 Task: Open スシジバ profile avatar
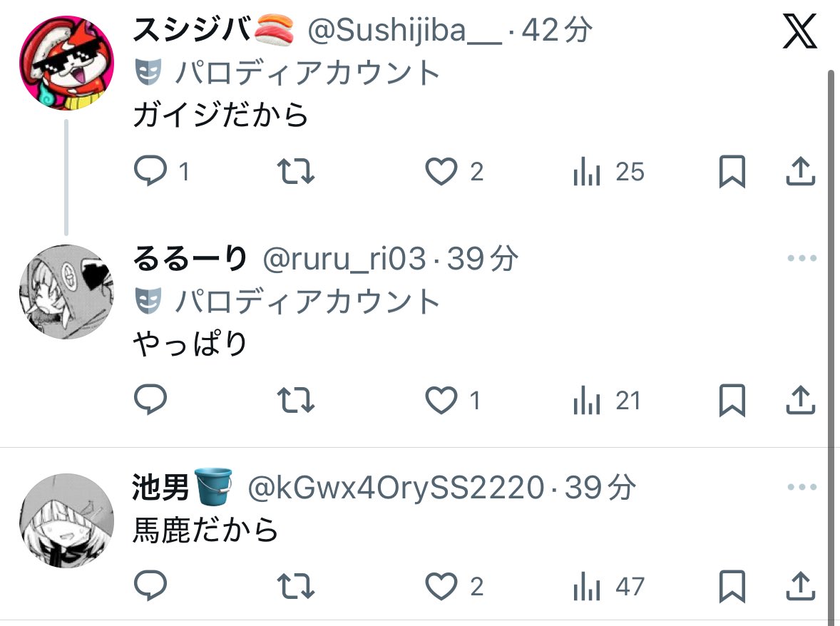[x=66, y=63]
